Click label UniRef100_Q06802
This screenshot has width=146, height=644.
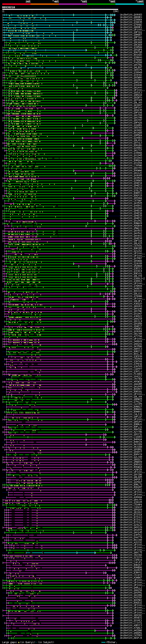[131, 206]
